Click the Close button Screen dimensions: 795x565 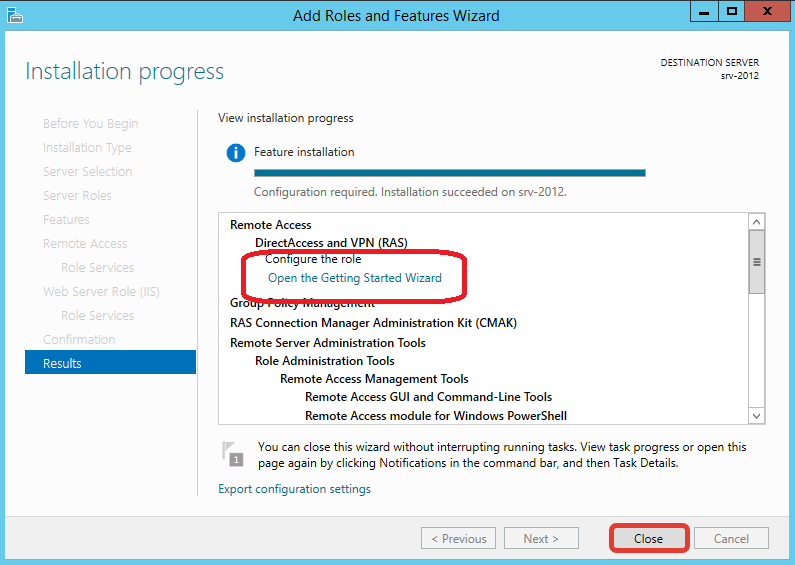coord(648,539)
